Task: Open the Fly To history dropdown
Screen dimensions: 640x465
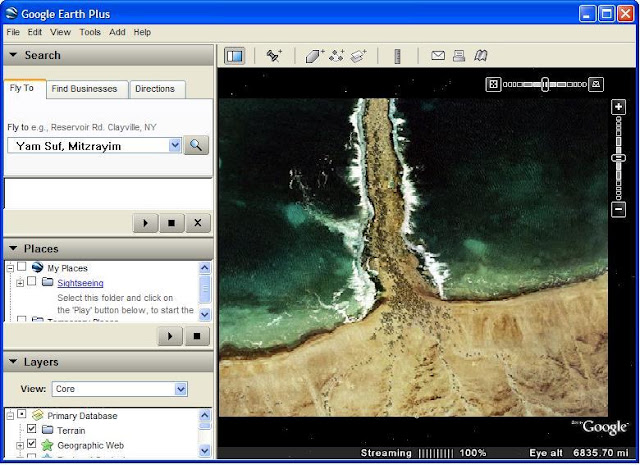Action: click(175, 145)
